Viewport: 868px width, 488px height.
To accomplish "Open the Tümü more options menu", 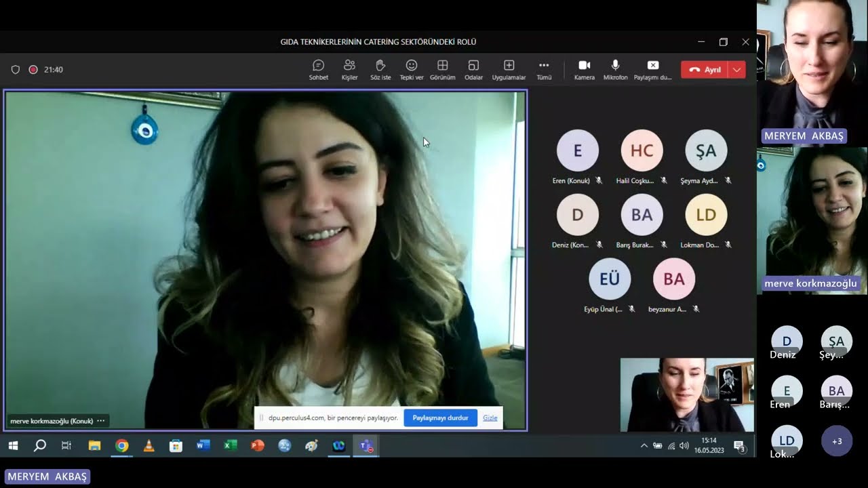I will pos(544,70).
